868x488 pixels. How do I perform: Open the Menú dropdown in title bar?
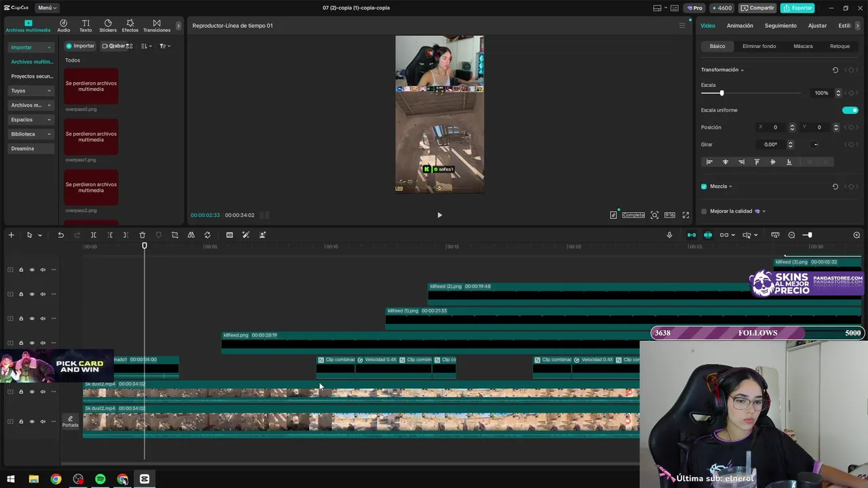47,7
